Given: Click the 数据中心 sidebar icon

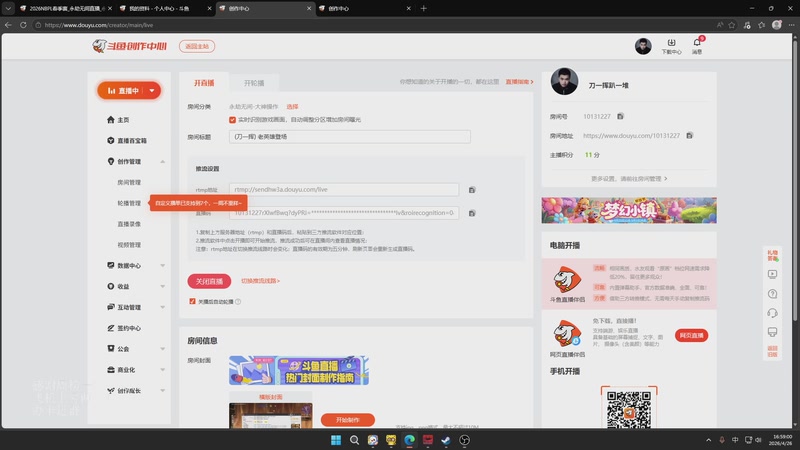Looking at the screenshot, I should point(111,265).
